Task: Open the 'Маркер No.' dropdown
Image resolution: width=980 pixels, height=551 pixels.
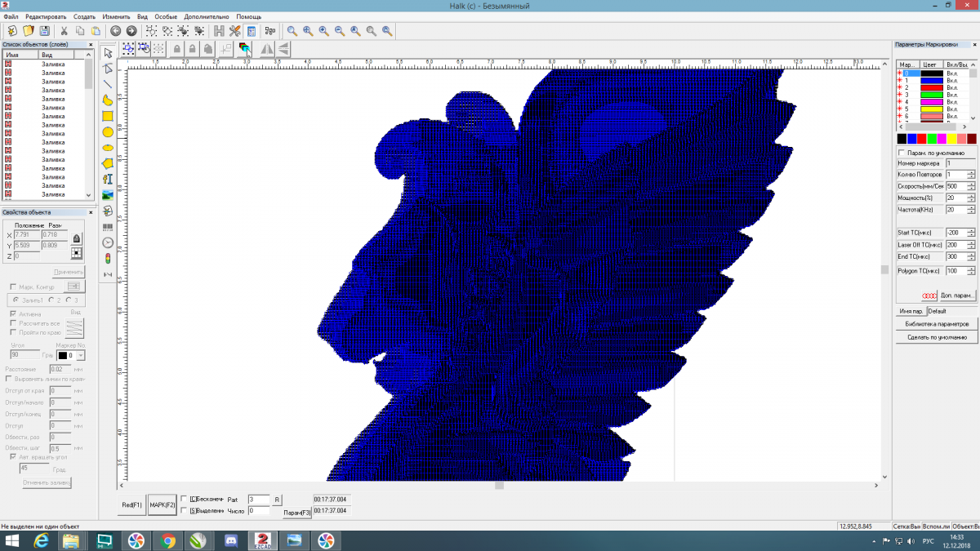Action: pos(81,356)
